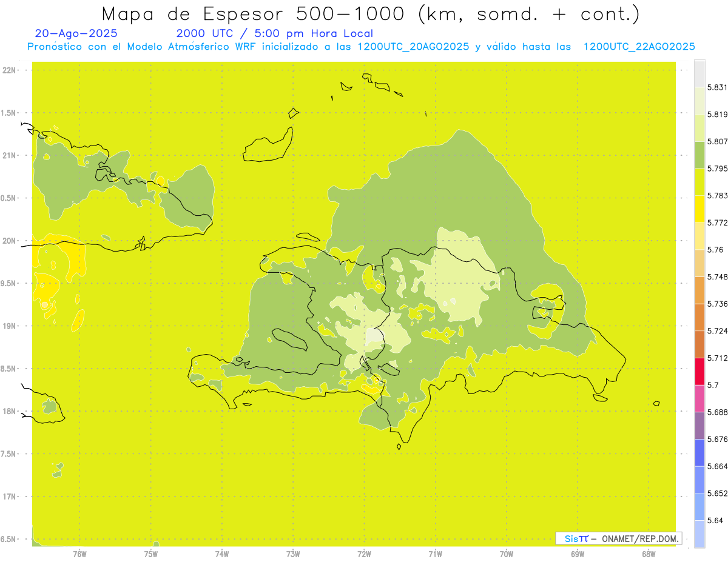Click longitude axis label "71W"
The height and width of the screenshot is (562, 728).
point(435,554)
